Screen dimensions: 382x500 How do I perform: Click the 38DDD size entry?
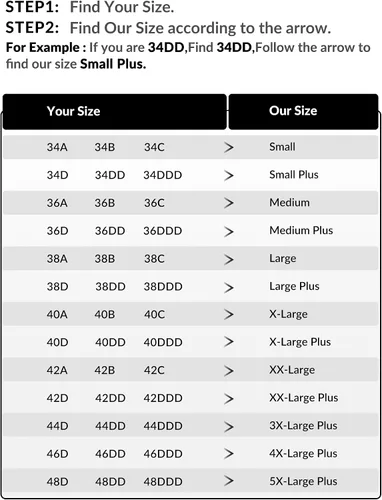[163, 287]
